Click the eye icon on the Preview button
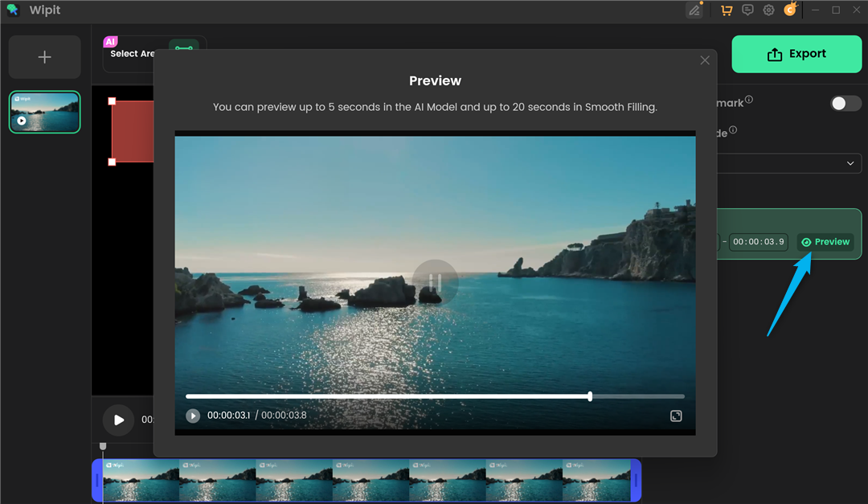This screenshot has width=868, height=504. (806, 241)
